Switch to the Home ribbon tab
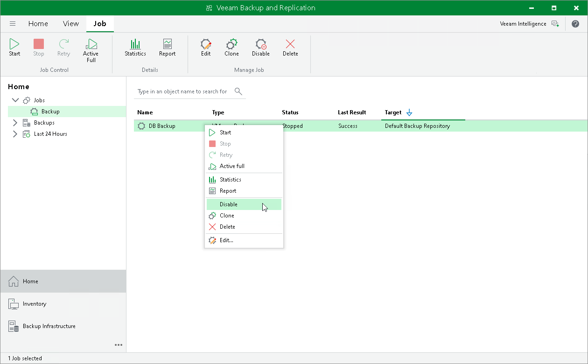 point(38,24)
